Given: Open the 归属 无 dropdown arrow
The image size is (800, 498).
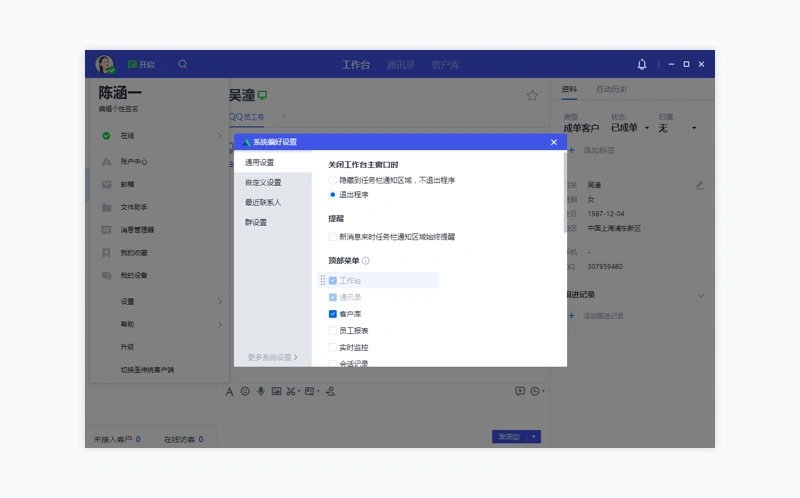Looking at the screenshot, I should [694, 128].
